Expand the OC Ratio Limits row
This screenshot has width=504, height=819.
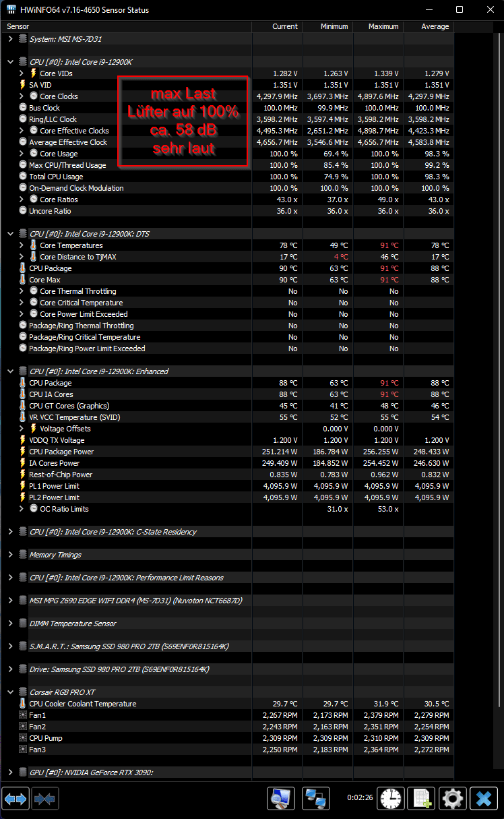(22, 509)
